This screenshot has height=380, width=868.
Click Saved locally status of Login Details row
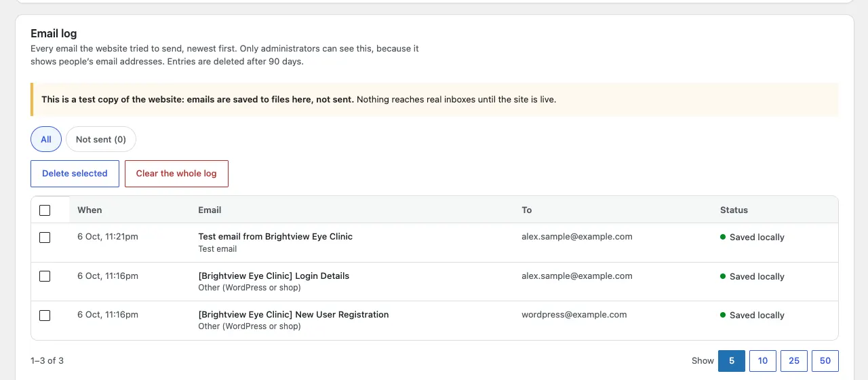tap(752, 277)
